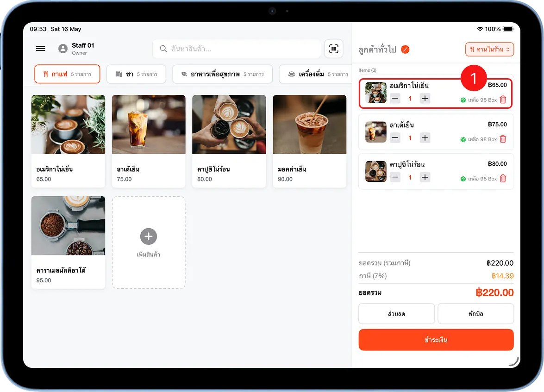
Task: Tap the barcode scanner icon
Action: click(333, 49)
